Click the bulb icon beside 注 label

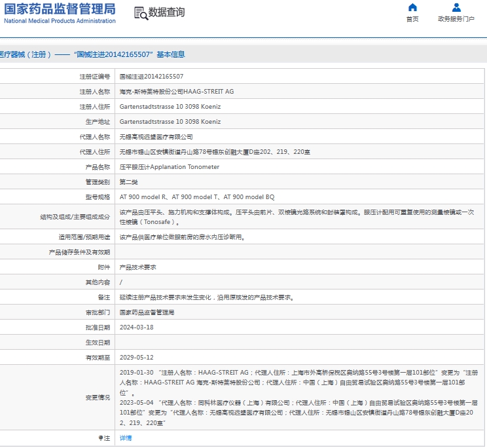tap(101, 438)
